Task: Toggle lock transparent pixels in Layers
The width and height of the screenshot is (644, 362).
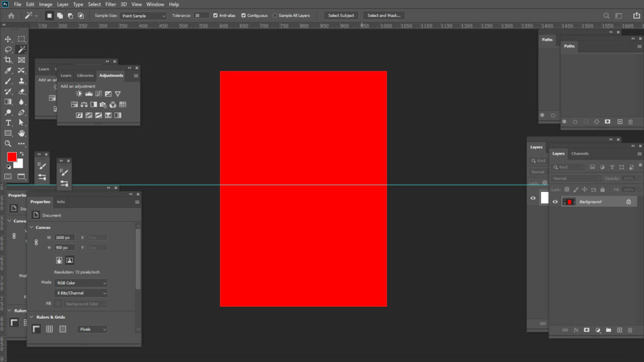Action: 567,190
